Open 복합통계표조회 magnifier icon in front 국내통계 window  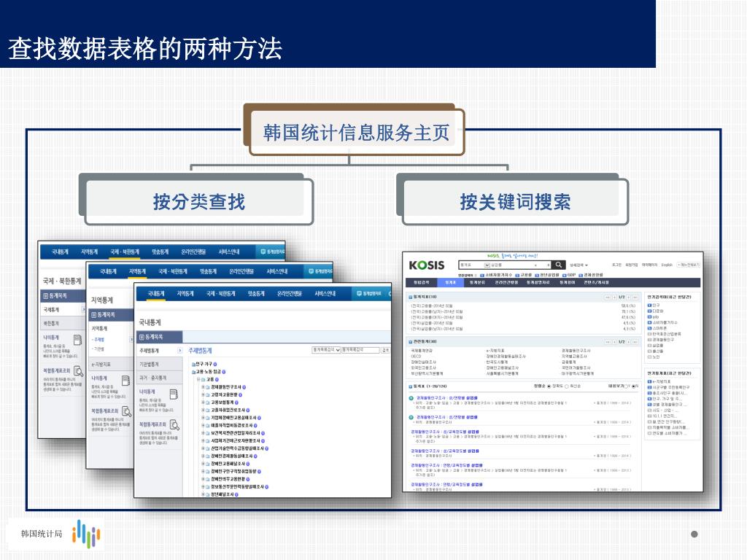coord(175,425)
